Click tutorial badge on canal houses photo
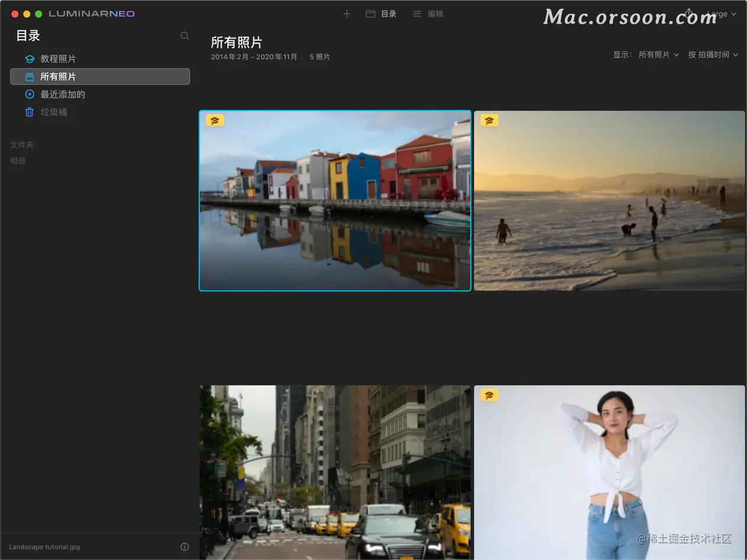747x560 pixels. click(x=214, y=121)
